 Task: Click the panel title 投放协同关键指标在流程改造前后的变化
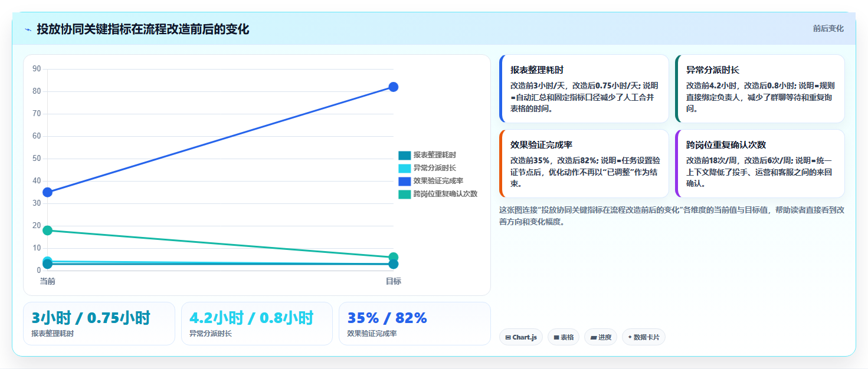tap(143, 29)
